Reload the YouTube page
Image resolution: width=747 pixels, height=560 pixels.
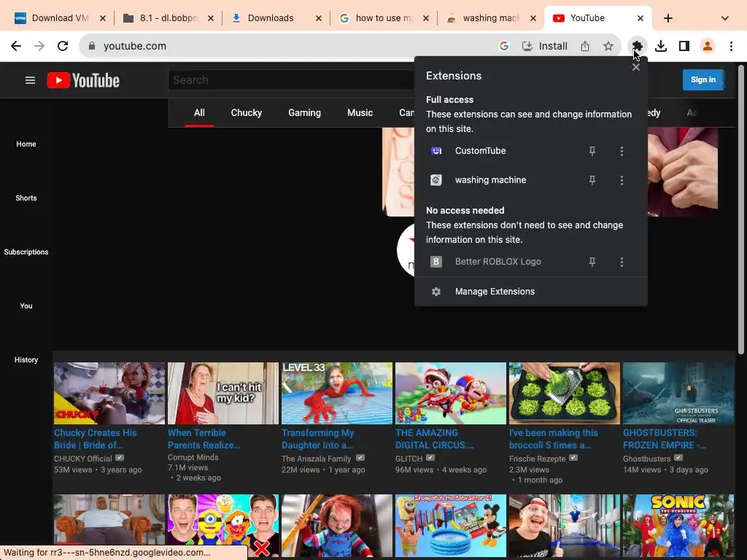pos(63,46)
